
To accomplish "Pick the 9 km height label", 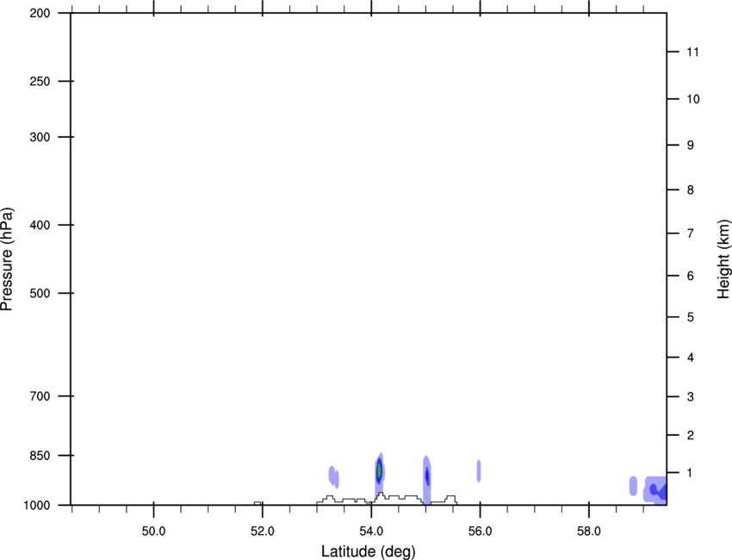I will pos(690,146).
